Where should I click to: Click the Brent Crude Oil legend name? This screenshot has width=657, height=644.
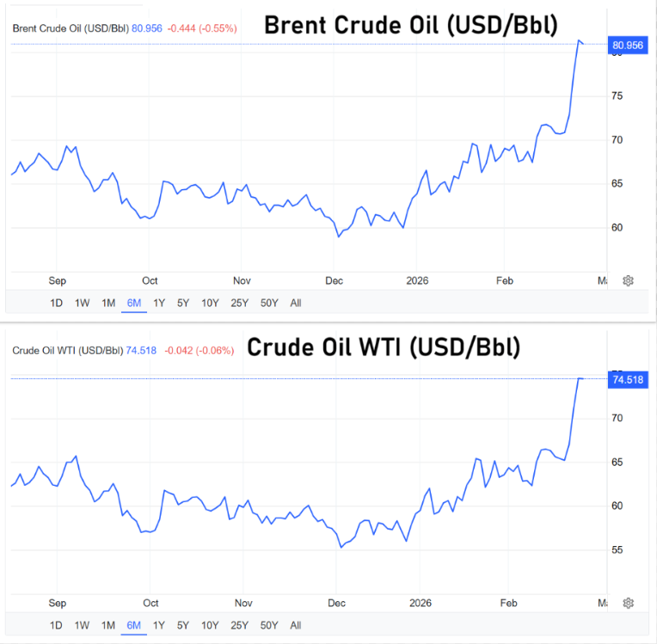pos(70,28)
